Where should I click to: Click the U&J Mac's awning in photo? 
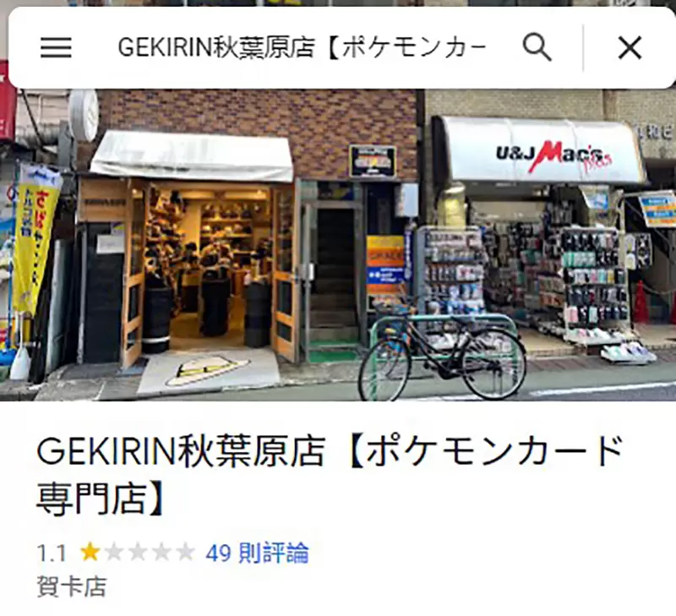[540, 151]
